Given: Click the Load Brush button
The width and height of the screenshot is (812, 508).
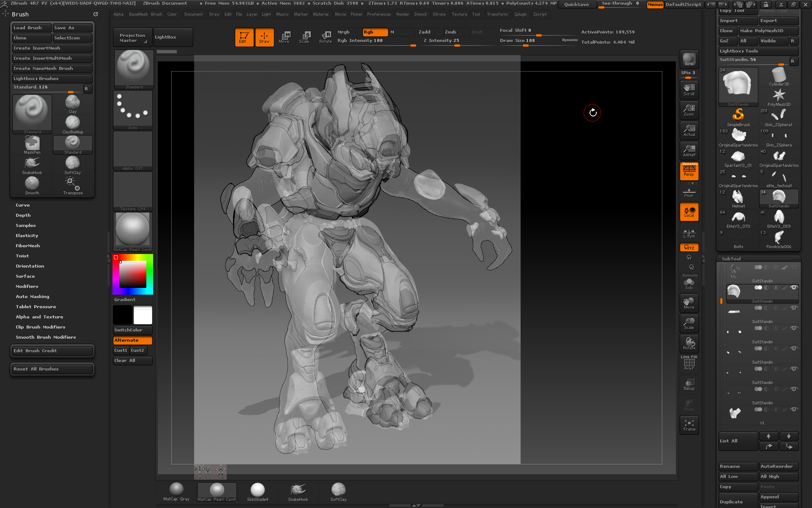Looking at the screenshot, I should click(x=32, y=28).
